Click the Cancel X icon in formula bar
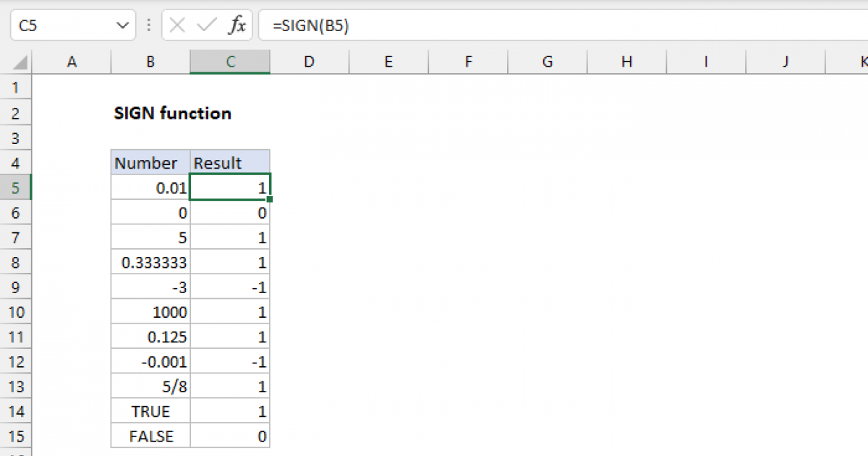 point(177,26)
